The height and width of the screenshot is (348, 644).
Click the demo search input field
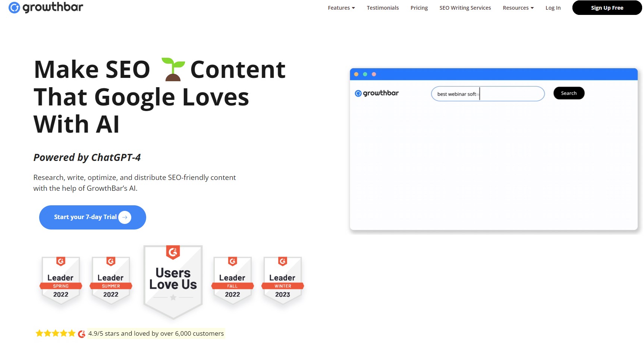[x=488, y=94]
